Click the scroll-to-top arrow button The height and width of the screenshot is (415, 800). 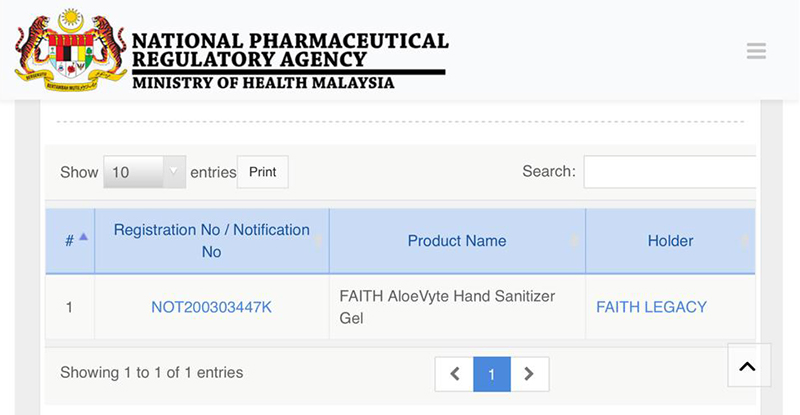pyautogui.click(x=747, y=366)
